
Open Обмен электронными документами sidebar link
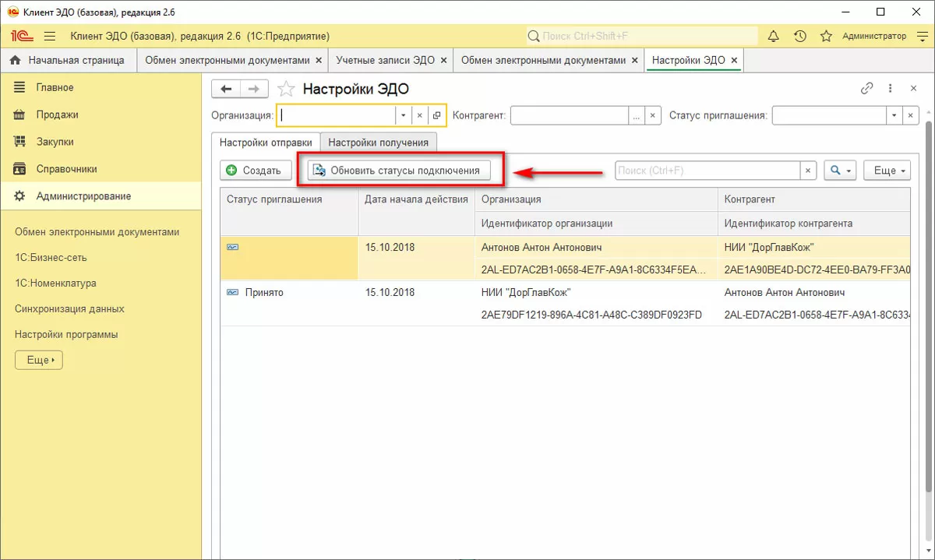pos(97,232)
